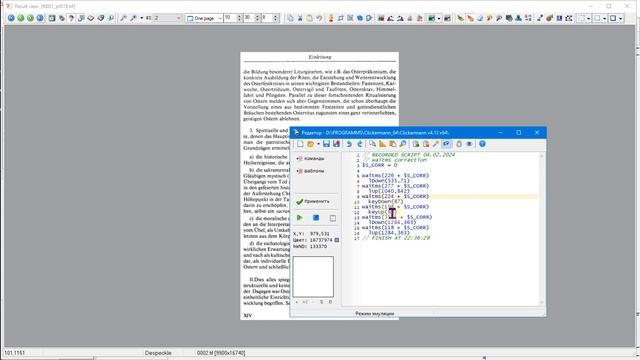The width and height of the screenshot is (640, 360).
Task: Toggle the highlighted record-mode icon in editor toolbar
Action: [x=446, y=144]
